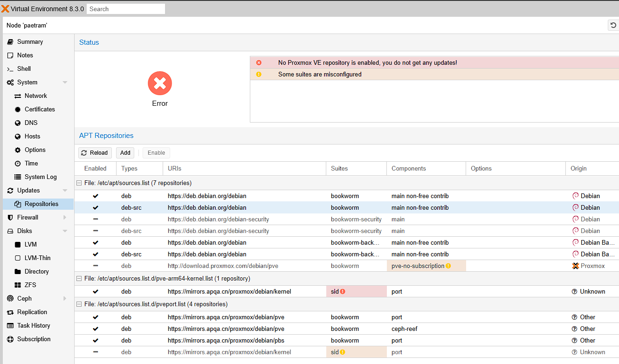Click the question mark icon beside first 'Unknown' origin

pyautogui.click(x=575, y=292)
